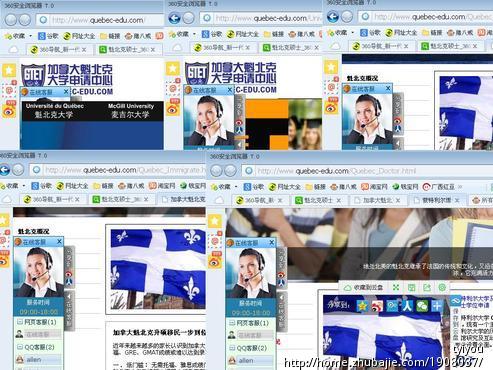Click 淘宝网 bookmark in bottom-right window

(374, 187)
